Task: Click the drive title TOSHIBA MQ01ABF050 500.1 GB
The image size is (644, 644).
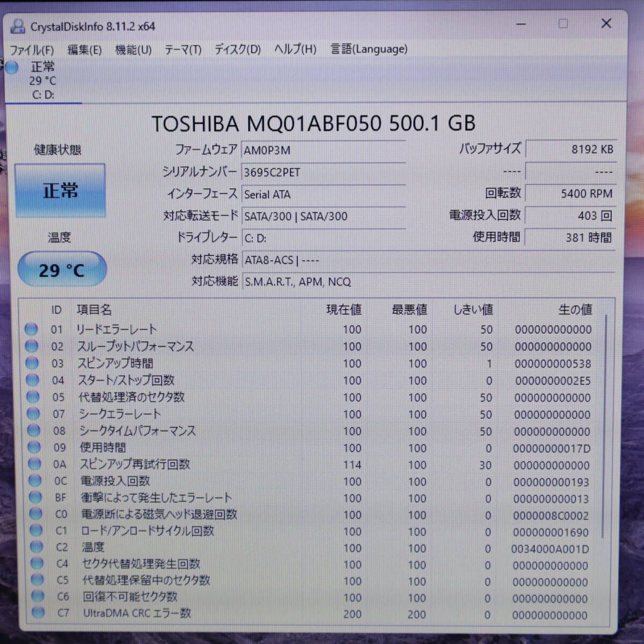Action: coord(313,123)
